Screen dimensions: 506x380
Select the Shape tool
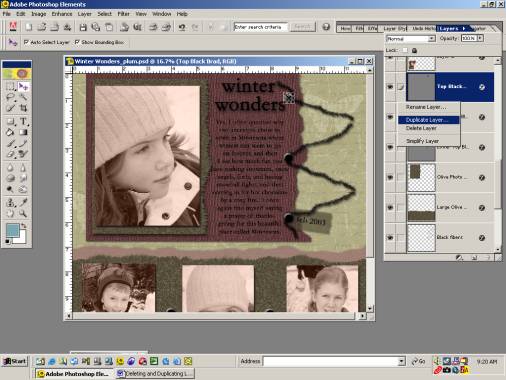click(x=10, y=121)
